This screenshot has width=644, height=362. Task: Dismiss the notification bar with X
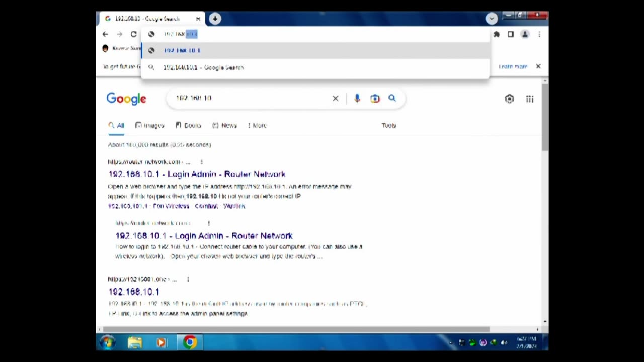point(538,66)
